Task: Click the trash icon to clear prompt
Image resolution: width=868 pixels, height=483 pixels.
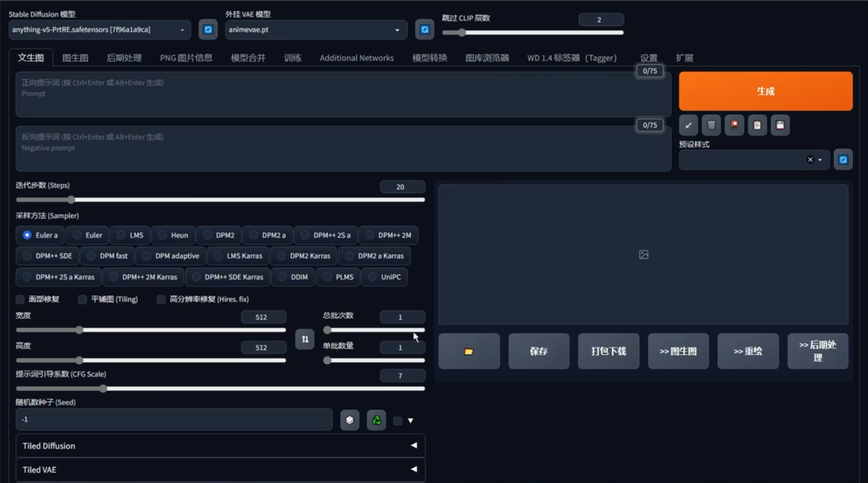Action: pos(711,125)
